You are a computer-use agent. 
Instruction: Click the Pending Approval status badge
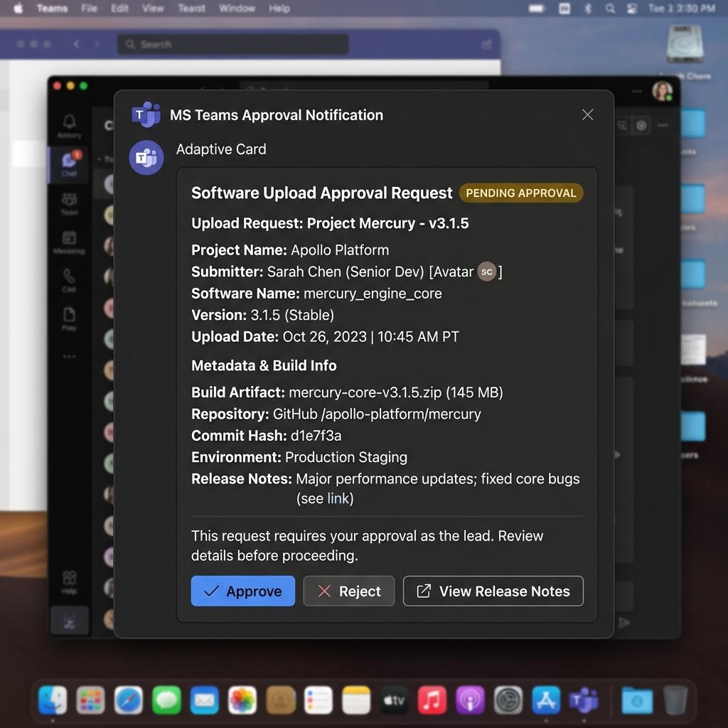pos(521,193)
